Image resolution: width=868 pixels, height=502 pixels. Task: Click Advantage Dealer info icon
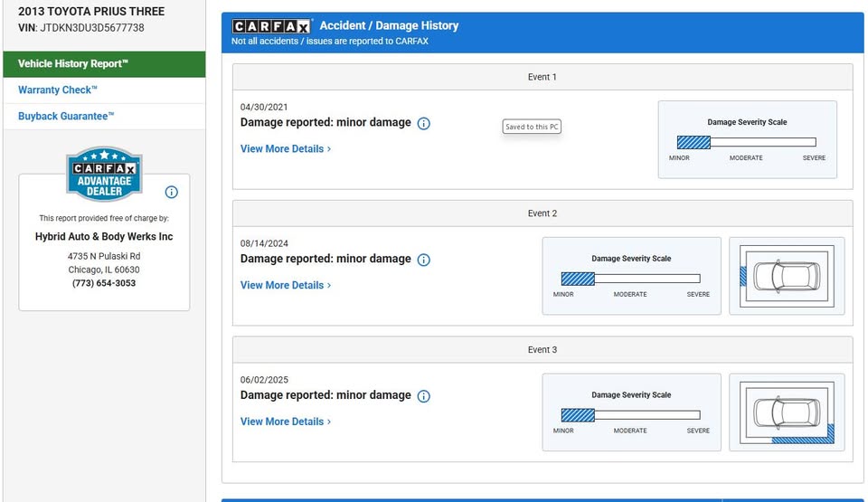click(172, 192)
